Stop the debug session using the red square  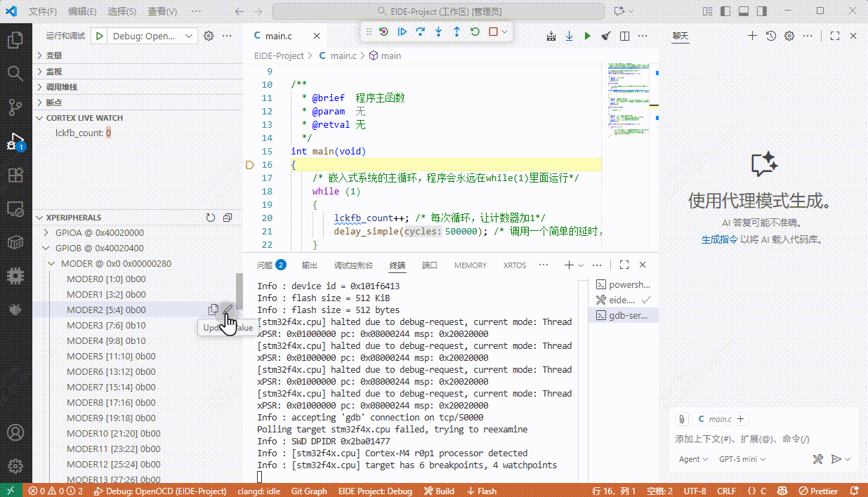(493, 32)
